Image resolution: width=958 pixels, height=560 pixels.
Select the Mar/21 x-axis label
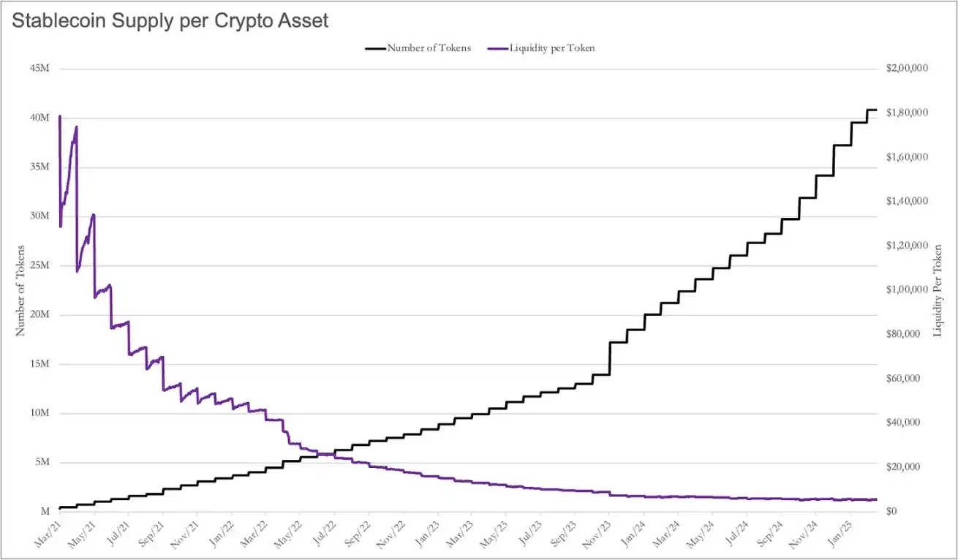point(47,531)
